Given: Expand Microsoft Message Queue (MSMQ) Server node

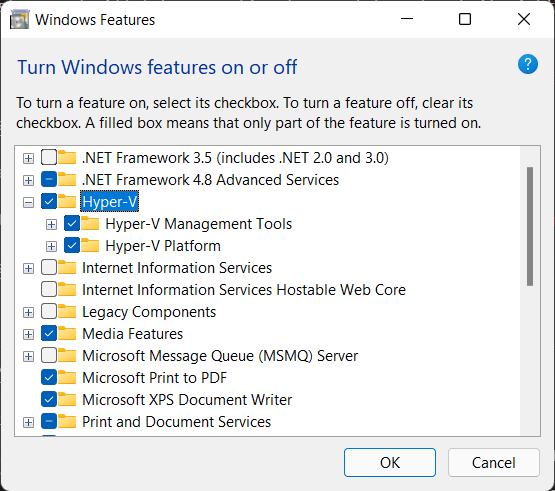Looking at the screenshot, I should tap(28, 356).
